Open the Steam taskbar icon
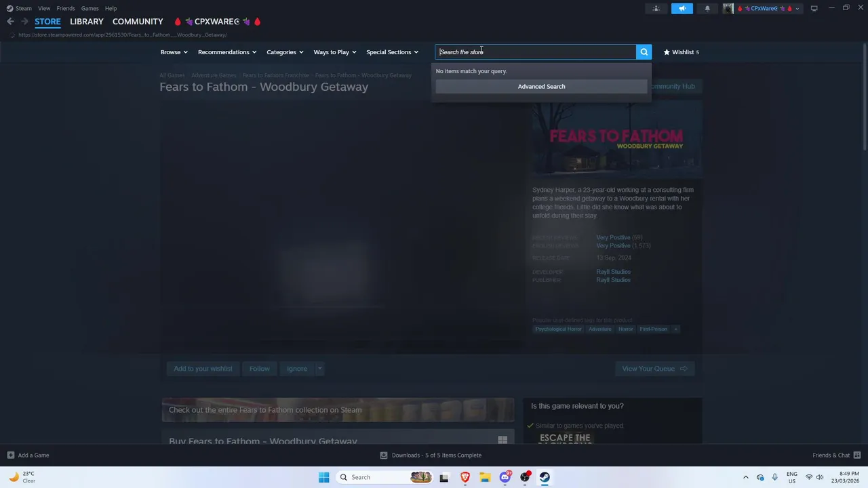The image size is (868, 488). 545,477
